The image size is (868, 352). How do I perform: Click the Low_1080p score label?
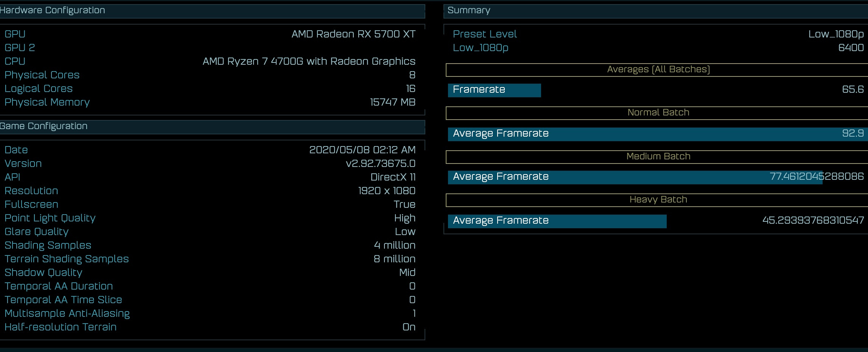click(481, 48)
